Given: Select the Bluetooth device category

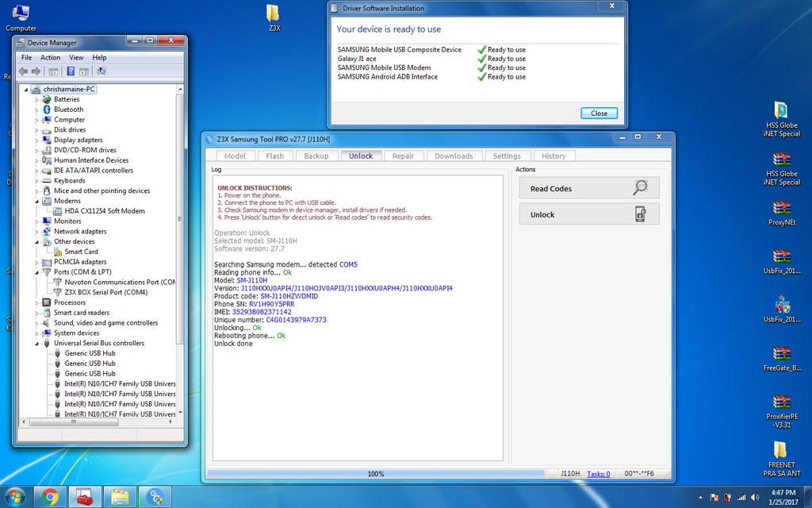Looking at the screenshot, I should [x=69, y=110].
